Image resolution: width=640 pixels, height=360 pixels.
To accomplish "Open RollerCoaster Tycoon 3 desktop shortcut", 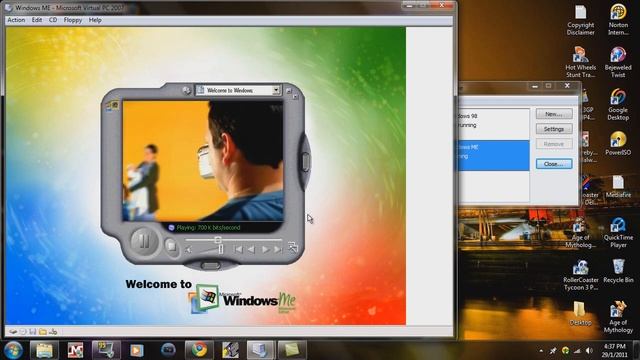I will click(580, 276).
